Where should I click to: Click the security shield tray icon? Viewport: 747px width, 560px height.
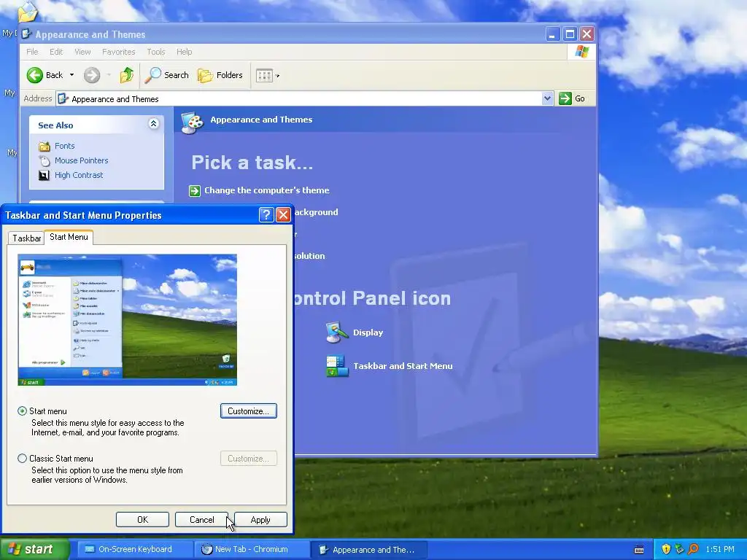pyautogui.click(x=666, y=549)
